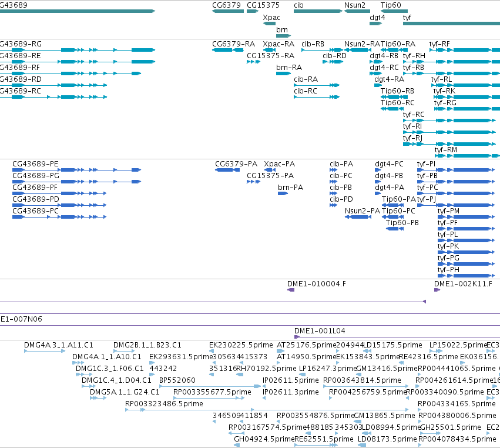
Task: Select the Nsun2-PA protein label
Action: (x=363, y=211)
